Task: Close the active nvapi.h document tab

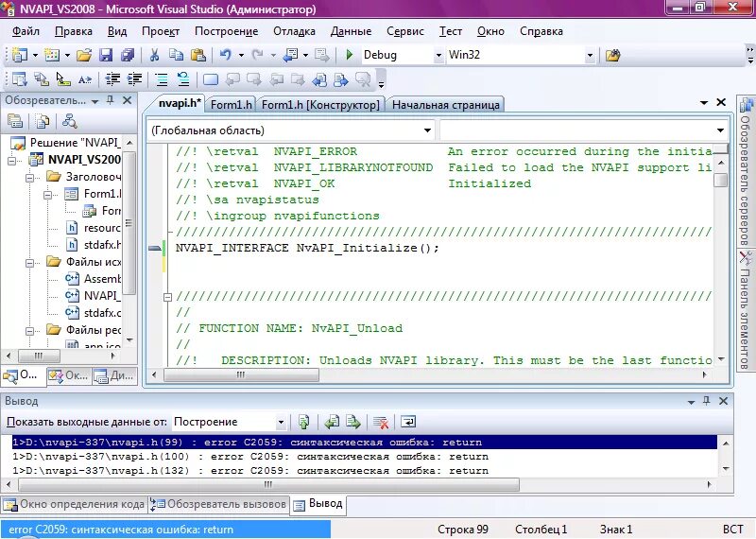Action: coord(721,102)
